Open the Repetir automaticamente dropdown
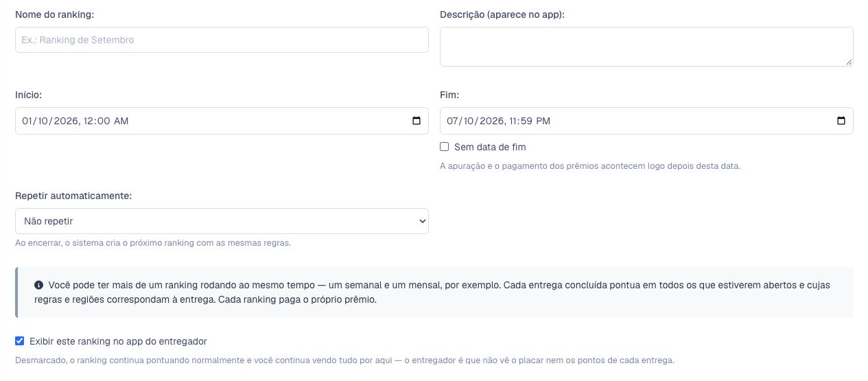 tap(222, 221)
